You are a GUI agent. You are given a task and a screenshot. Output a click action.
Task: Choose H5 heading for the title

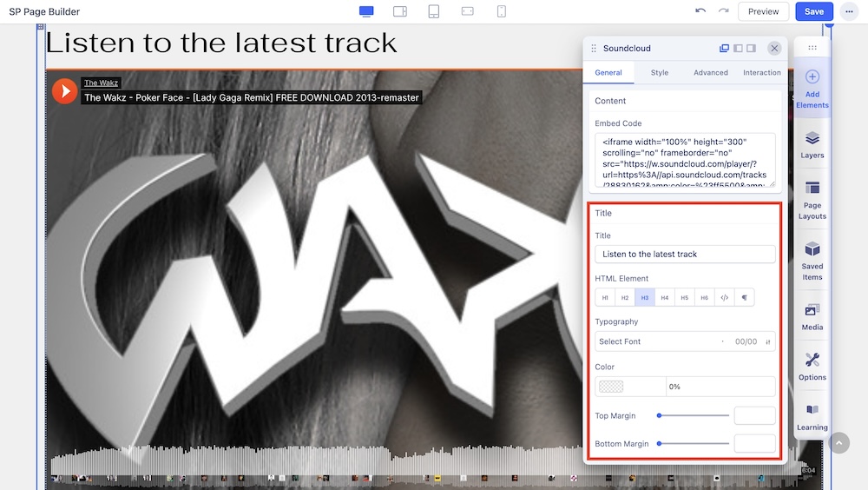pyautogui.click(x=684, y=298)
